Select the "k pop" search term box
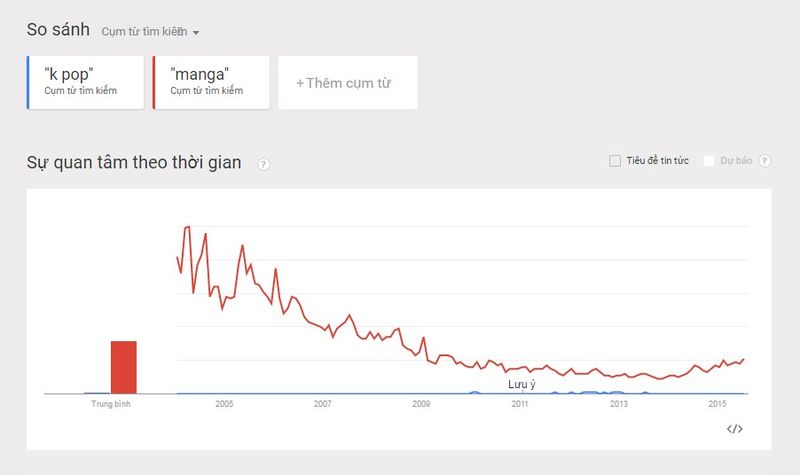 pyautogui.click(x=86, y=82)
